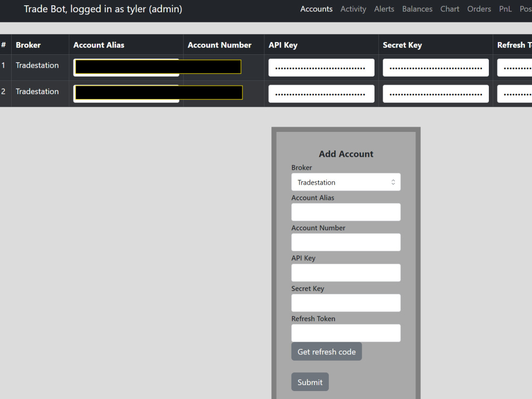Click the Add Account heading
Image resolution: width=532 pixels, height=399 pixels.
coord(346,154)
